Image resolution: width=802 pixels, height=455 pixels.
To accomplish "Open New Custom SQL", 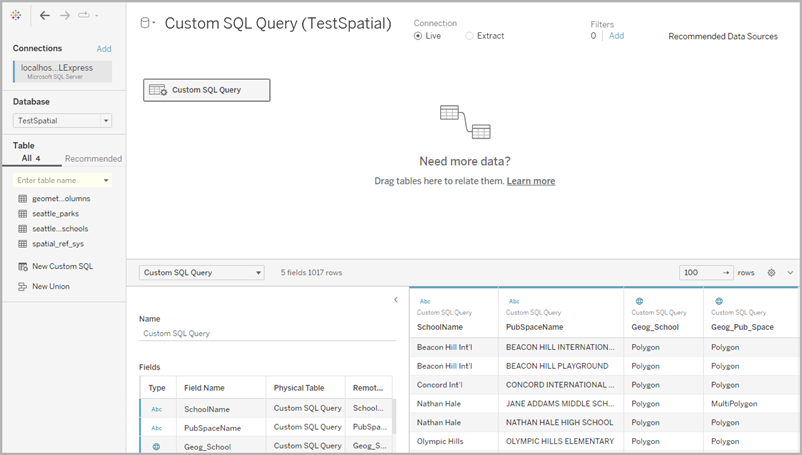I will (56, 266).
